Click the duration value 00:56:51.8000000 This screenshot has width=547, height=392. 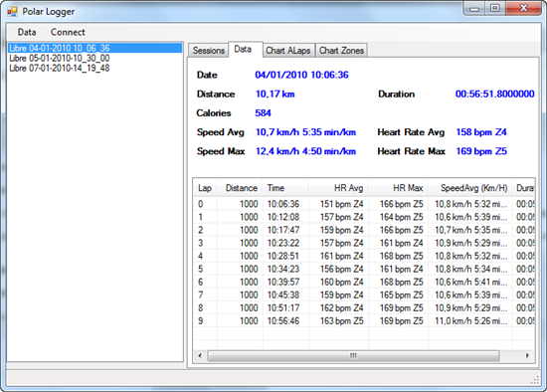click(494, 94)
